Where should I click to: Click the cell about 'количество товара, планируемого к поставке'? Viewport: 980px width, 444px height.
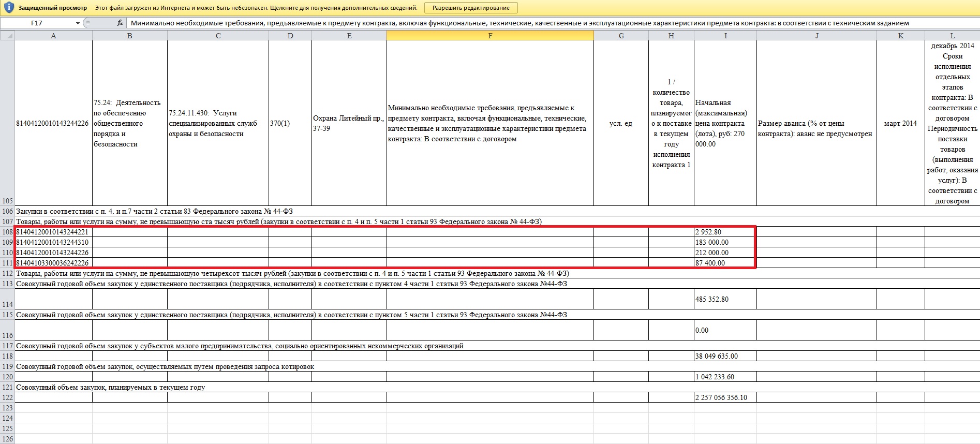671,123
